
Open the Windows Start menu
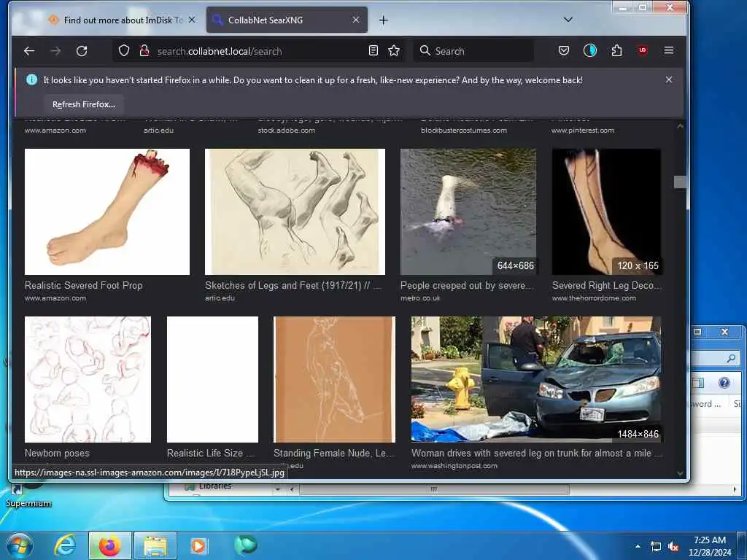point(19,546)
